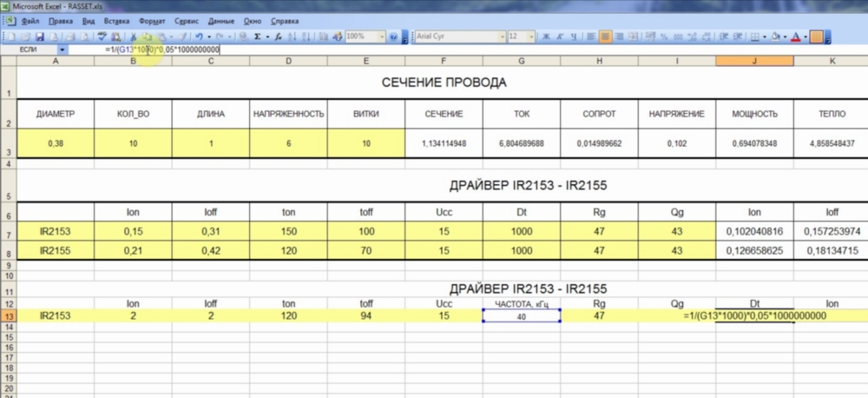This screenshot has height=398, width=868.
Task: Expand the AutoSum functions arrow
Action: pos(267,36)
